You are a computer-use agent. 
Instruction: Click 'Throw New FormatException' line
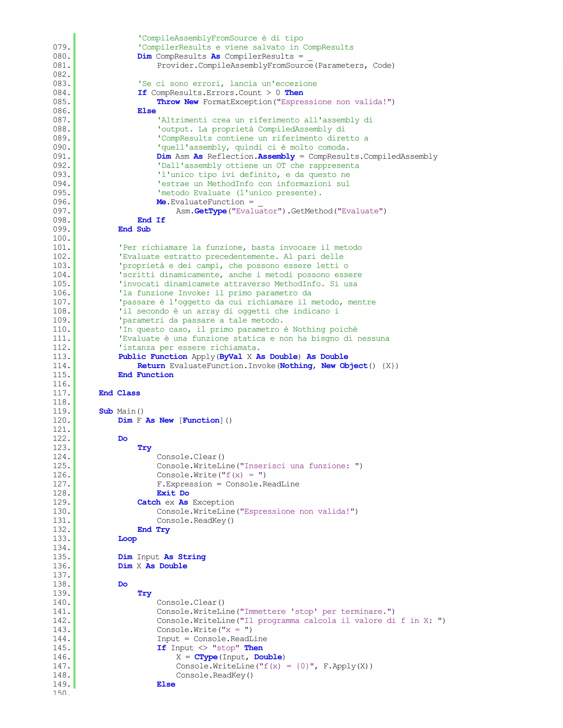point(276,102)
